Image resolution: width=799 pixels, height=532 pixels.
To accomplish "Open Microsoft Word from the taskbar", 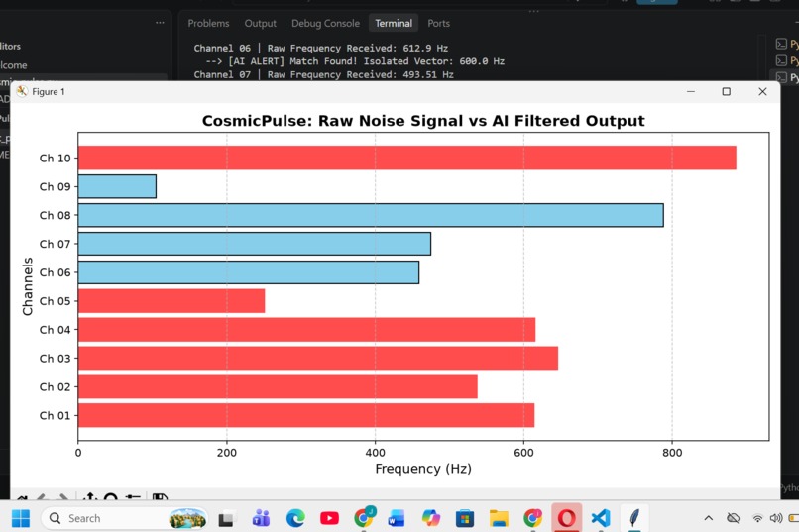I will tap(397, 519).
